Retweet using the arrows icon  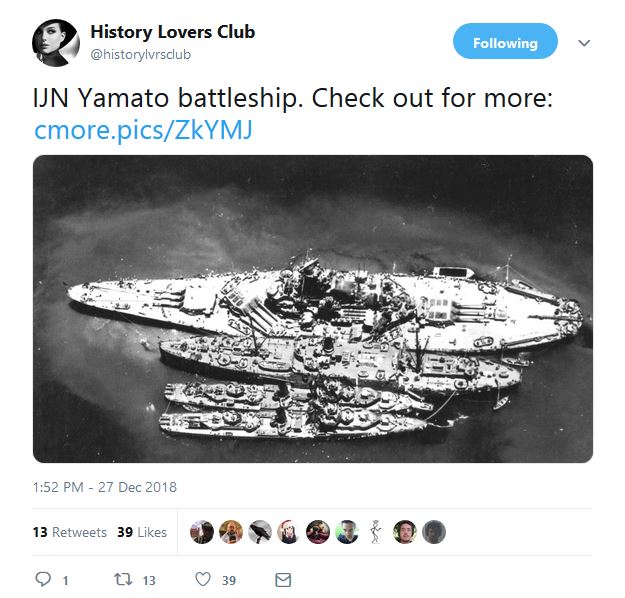coord(123,579)
